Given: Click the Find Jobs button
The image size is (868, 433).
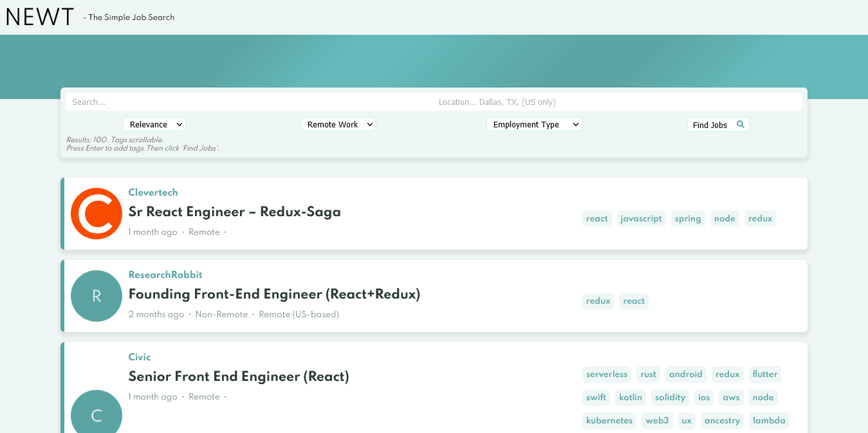Looking at the screenshot, I should pyautogui.click(x=718, y=125).
